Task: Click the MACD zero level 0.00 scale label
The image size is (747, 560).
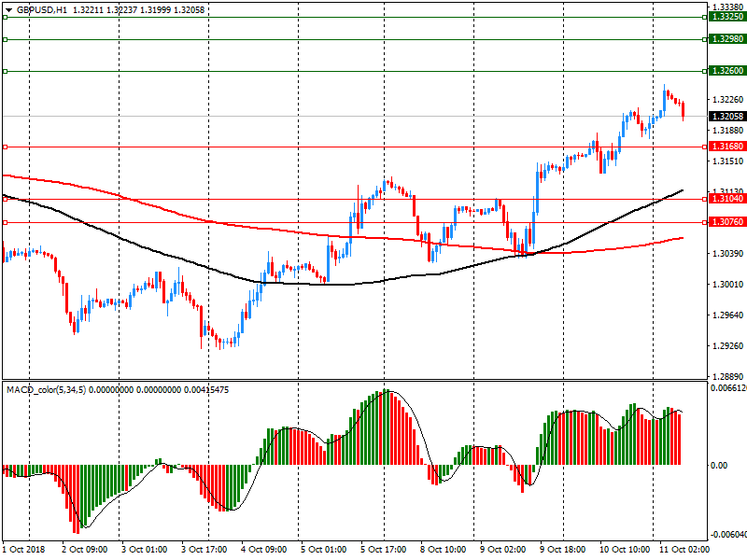Action: pos(718,465)
